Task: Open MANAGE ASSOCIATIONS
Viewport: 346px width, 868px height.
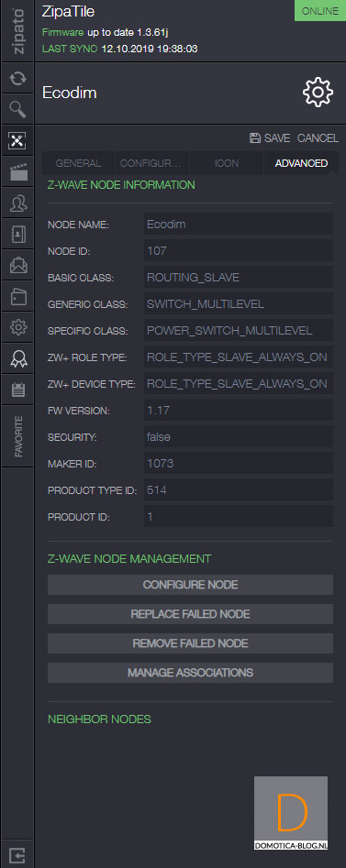Action: pos(190,673)
